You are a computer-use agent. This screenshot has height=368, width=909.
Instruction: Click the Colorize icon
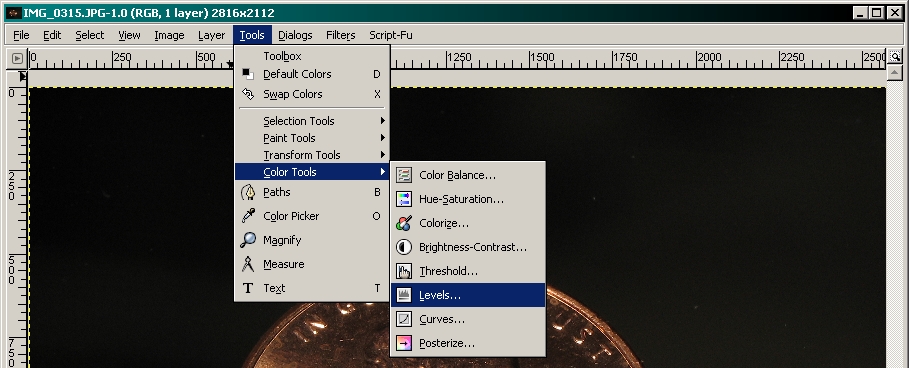click(404, 223)
